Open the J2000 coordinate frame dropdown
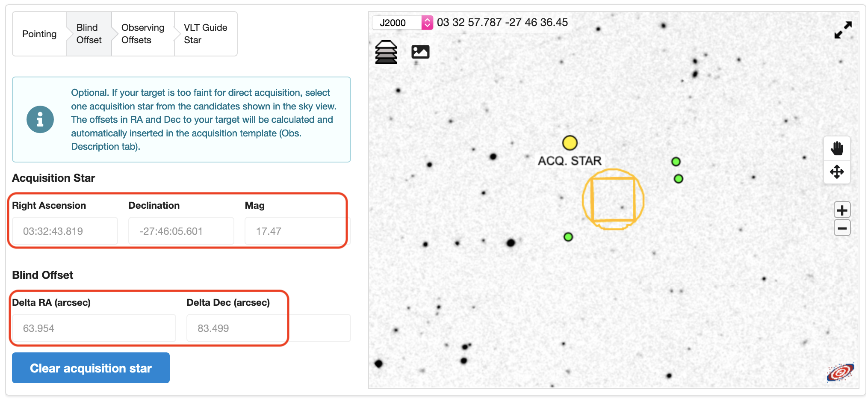The height and width of the screenshot is (402, 868). 402,23
